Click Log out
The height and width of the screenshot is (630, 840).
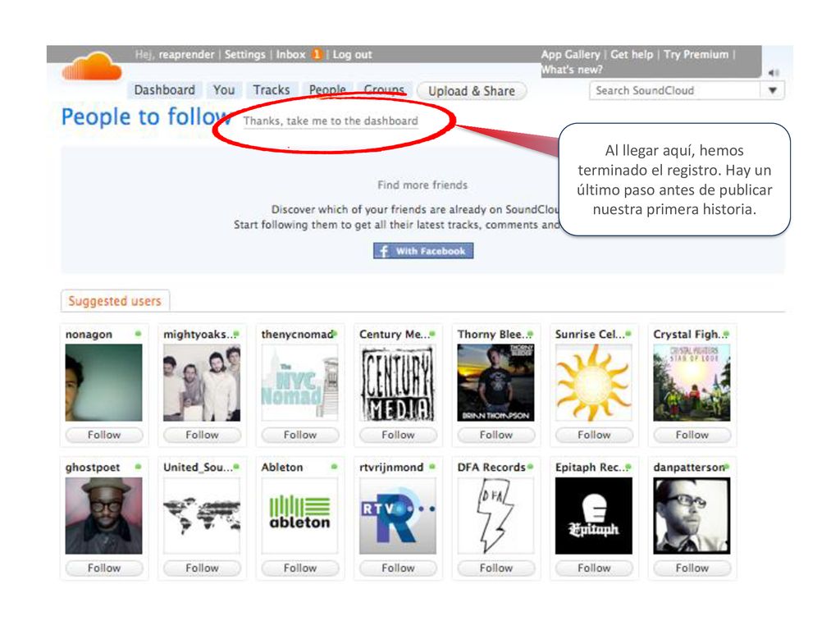coord(352,54)
